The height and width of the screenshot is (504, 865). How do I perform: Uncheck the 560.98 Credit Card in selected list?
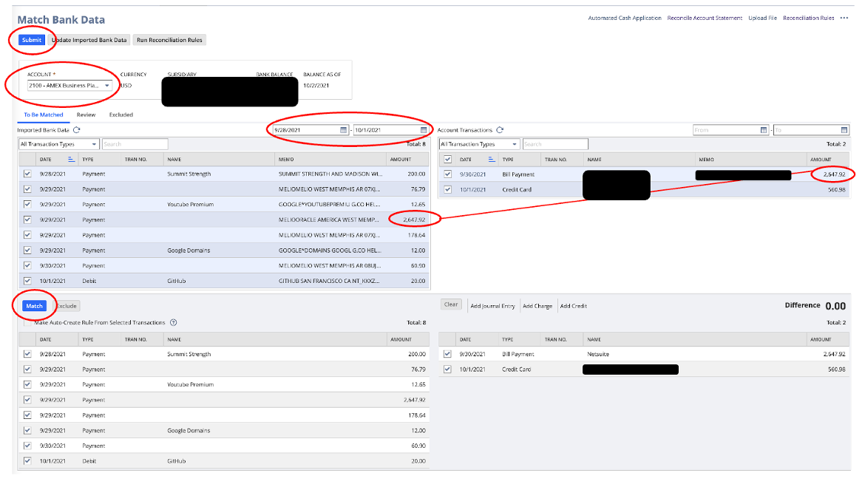click(447, 370)
